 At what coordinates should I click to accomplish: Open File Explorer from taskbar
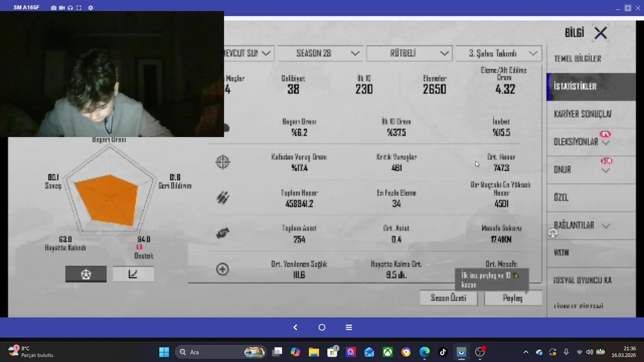pos(314,352)
